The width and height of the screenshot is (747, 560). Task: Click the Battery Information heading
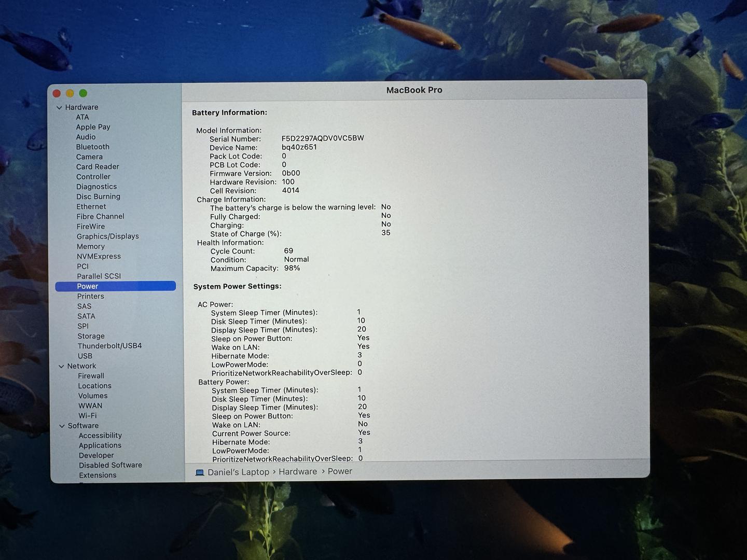[229, 113]
